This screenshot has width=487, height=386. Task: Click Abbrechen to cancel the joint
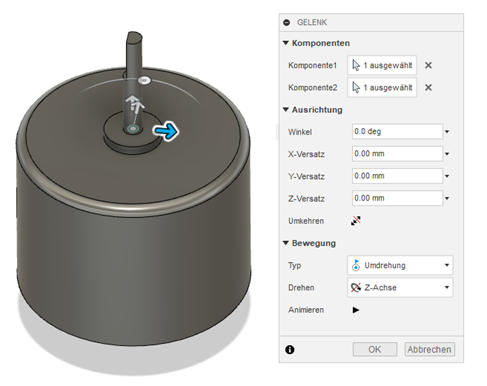click(429, 349)
